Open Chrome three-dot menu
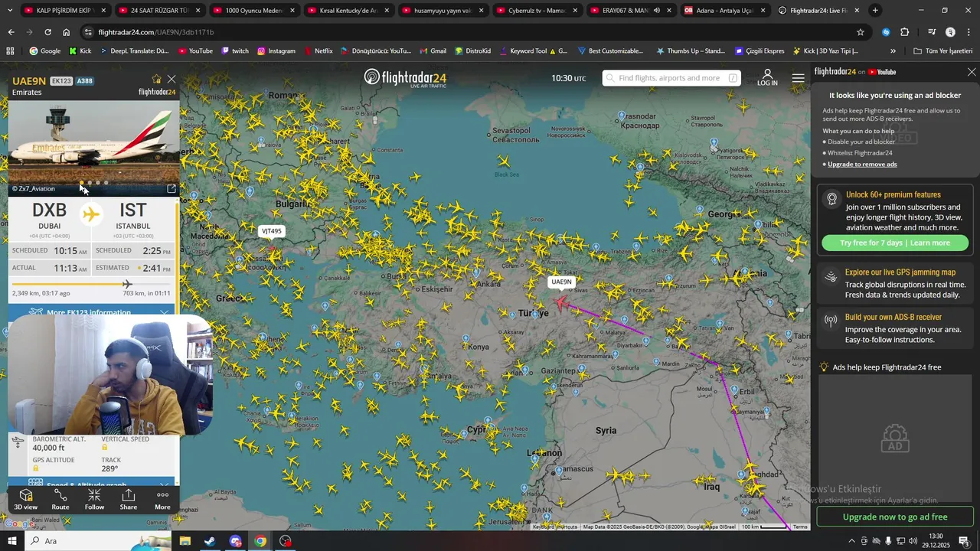 pyautogui.click(x=968, y=32)
